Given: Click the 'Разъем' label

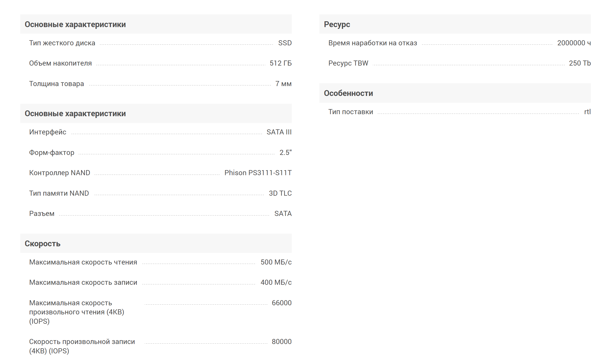Looking at the screenshot, I should 42,214.
